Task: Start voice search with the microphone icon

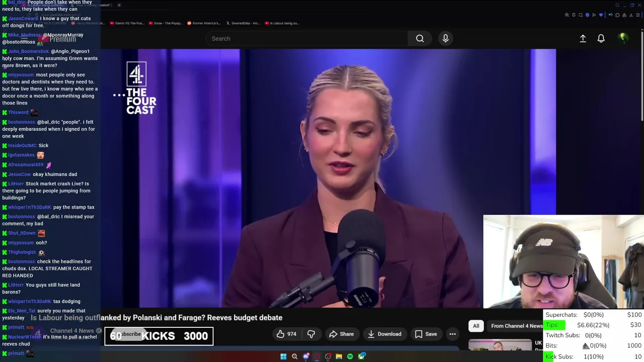Action: (x=445, y=38)
